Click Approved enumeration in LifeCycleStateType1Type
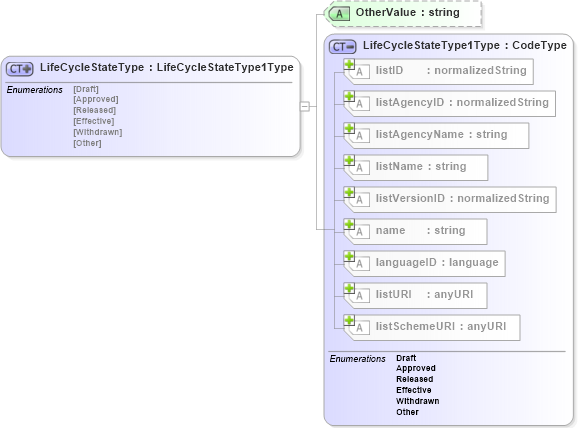The image size is (578, 428). [416, 368]
